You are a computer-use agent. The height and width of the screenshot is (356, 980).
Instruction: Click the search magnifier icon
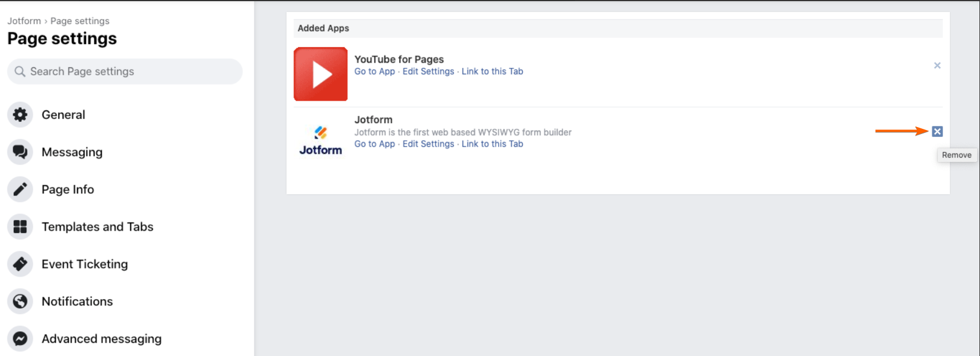pos(20,71)
